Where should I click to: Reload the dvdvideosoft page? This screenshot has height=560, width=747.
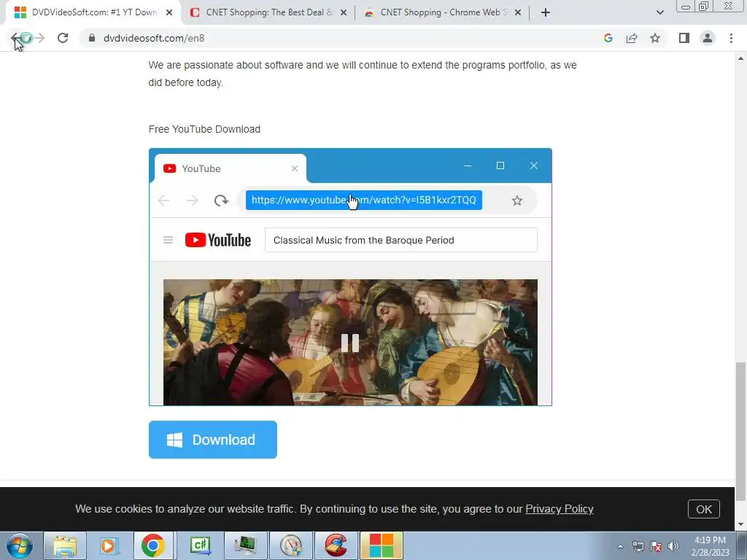tap(63, 38)
